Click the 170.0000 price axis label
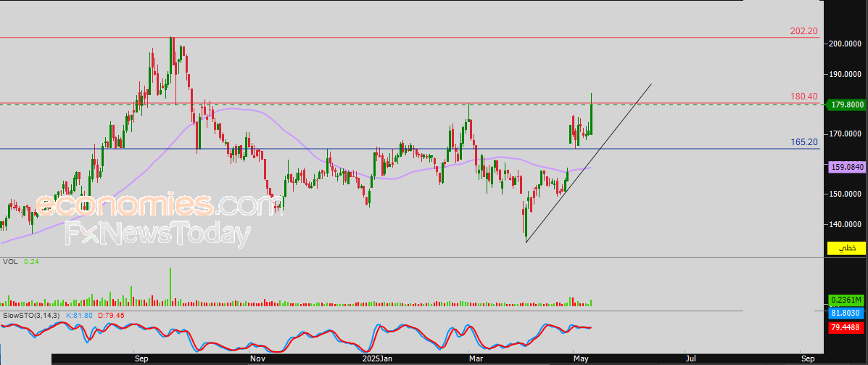Image resolution: width=868 pixels, height=365 pixels. click(x=846, y=134)
